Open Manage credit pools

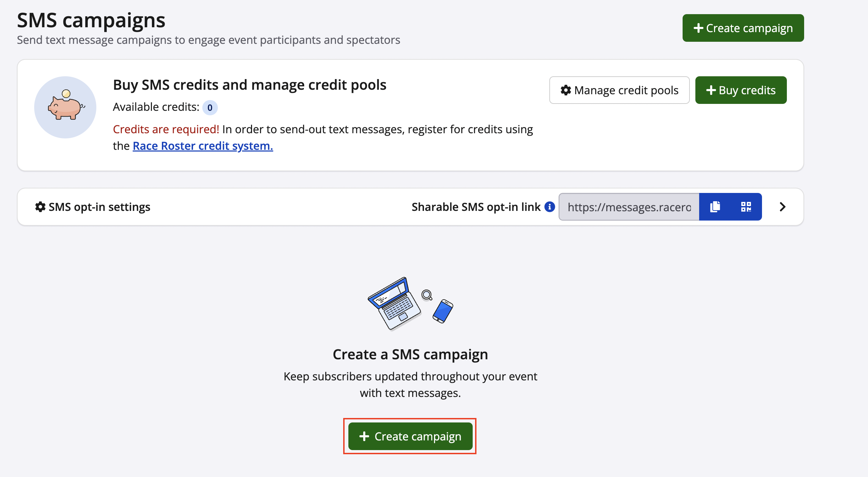[x=619, y=90]
